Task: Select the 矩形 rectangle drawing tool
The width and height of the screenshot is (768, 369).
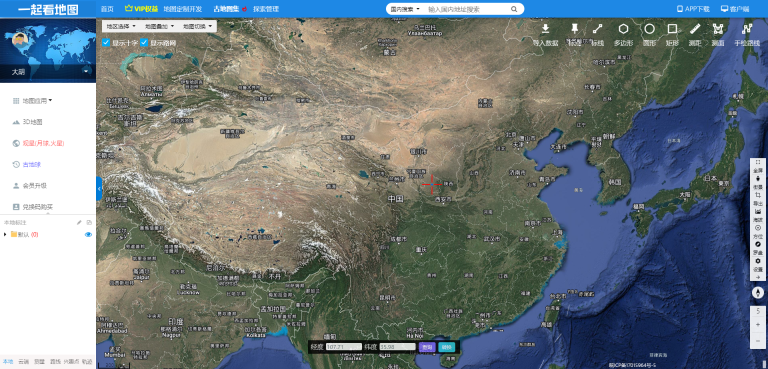Action: (x=672, y=35)
